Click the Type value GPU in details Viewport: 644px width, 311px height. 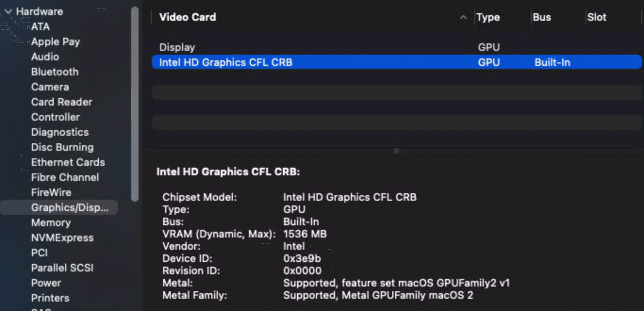[294, 209]
